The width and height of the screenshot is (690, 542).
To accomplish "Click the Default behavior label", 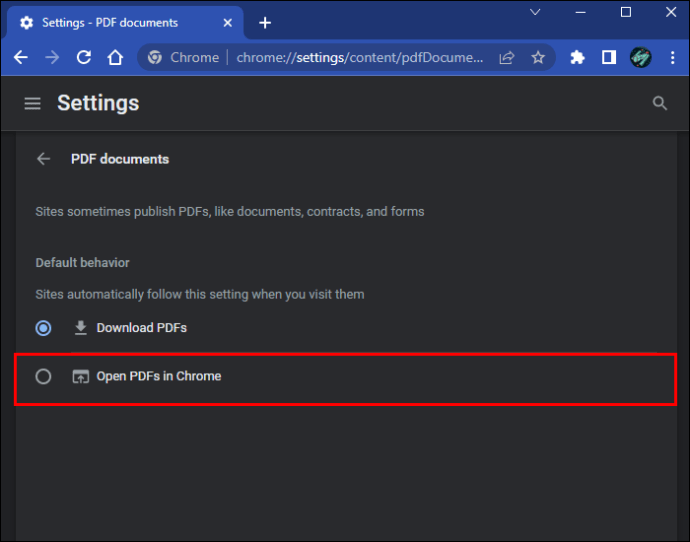I will [x=82, y=263].
